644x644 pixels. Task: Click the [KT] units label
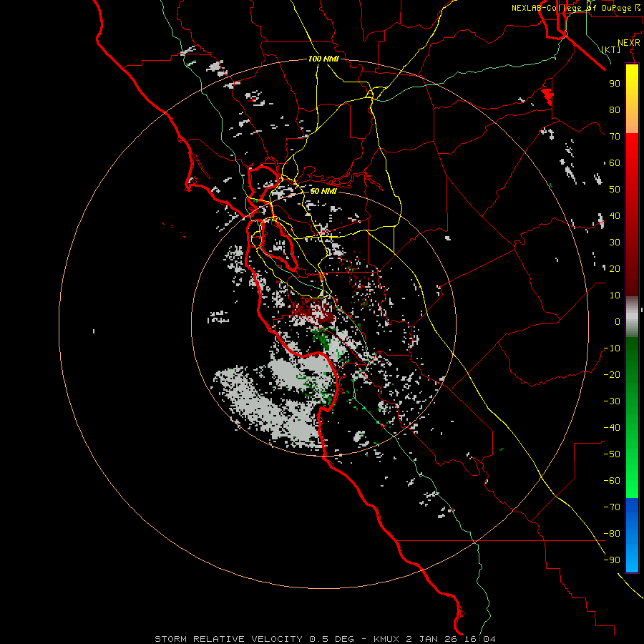(x=611, y=49)
